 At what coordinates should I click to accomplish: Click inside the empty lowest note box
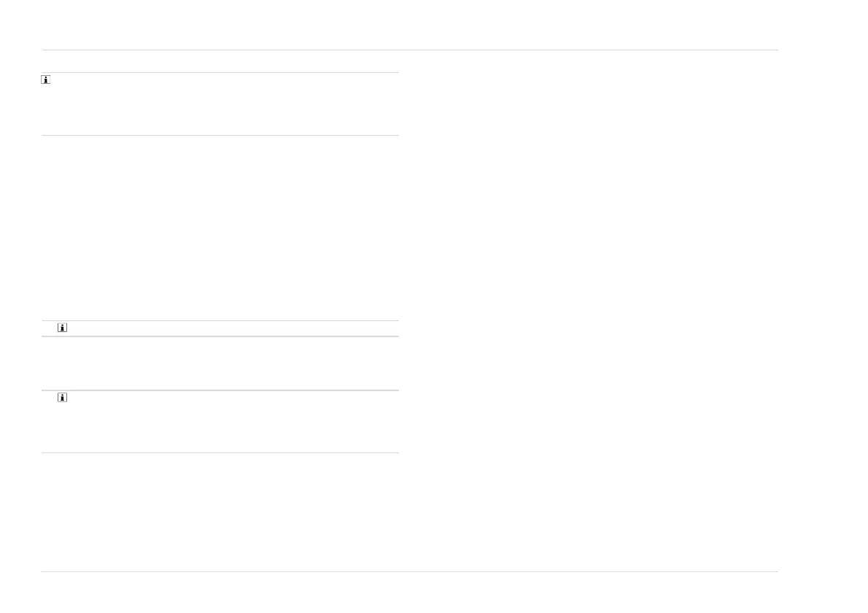(x=220, y=422)
